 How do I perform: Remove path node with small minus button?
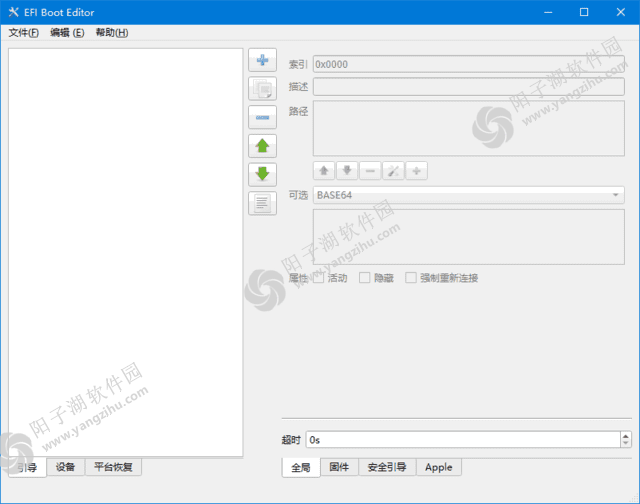pyautogui.click(x=370, y=171)
